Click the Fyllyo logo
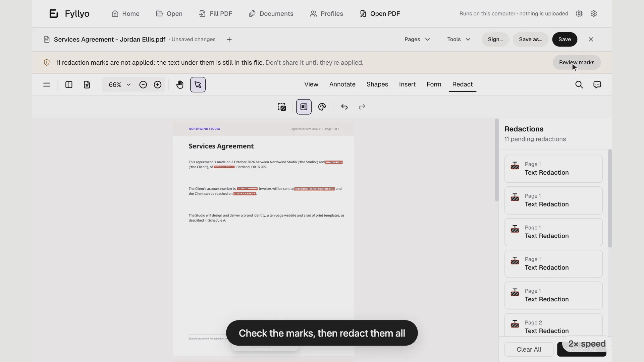 pos(69,14)
